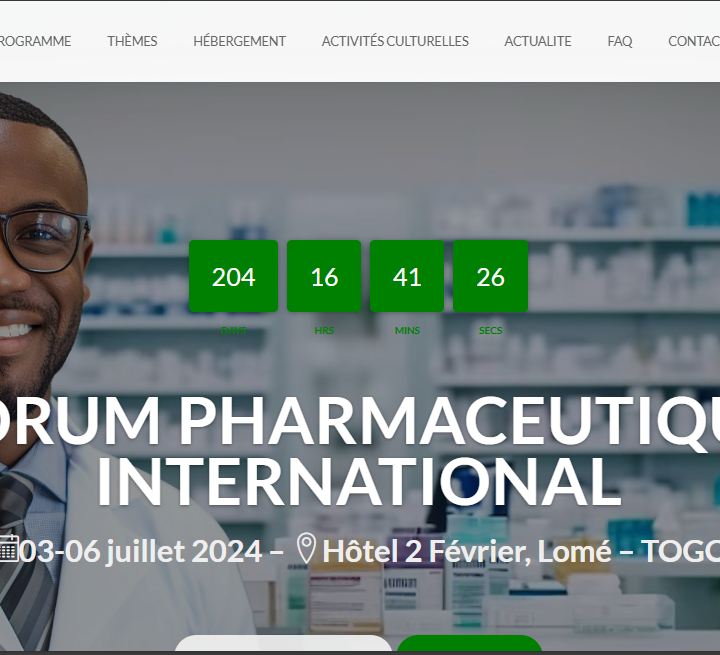
Task: Click the 16 hours countdown box
Action: click(324, 276)
